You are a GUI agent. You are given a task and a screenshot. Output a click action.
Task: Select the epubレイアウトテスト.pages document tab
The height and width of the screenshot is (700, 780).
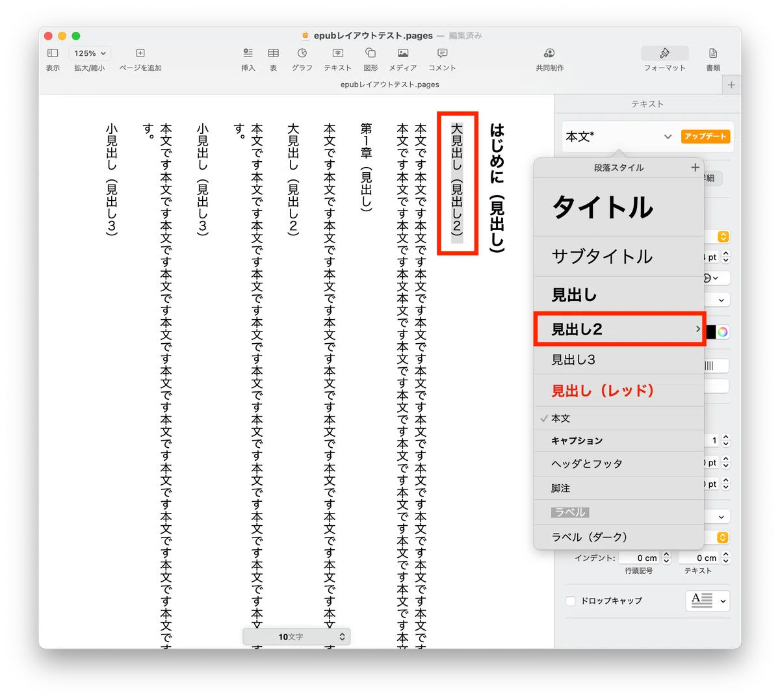390,84
